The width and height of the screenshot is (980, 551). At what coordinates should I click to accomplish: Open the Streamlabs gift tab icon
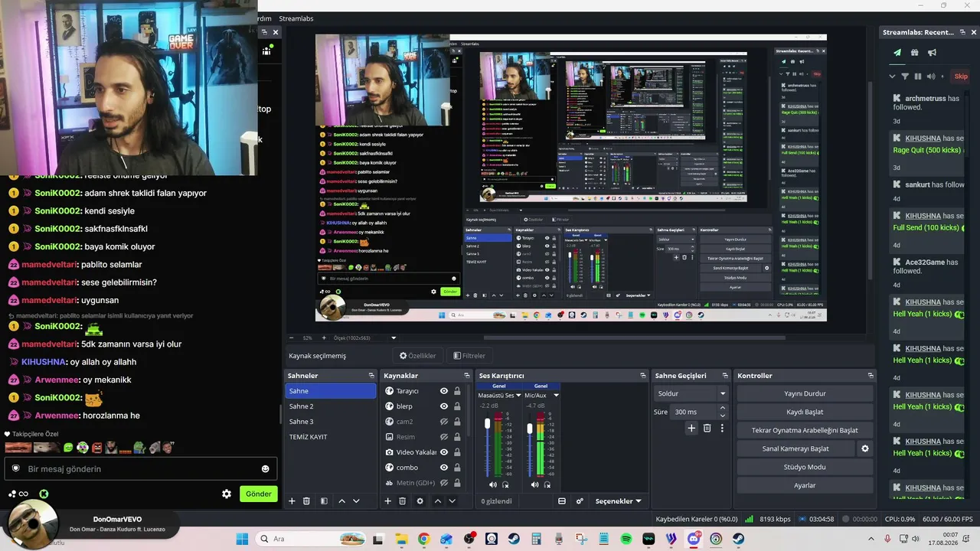[x=915, y=53]
